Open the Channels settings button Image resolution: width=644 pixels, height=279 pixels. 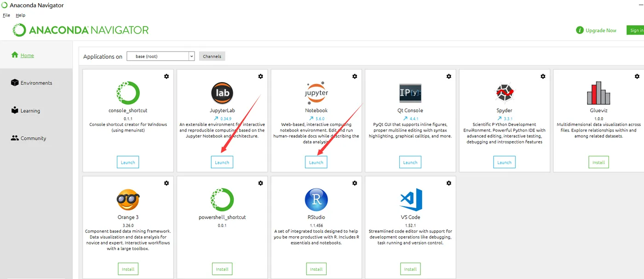click(212, 56)
